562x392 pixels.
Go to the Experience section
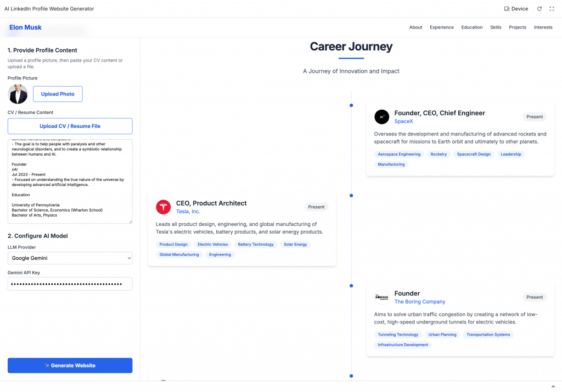442,27
